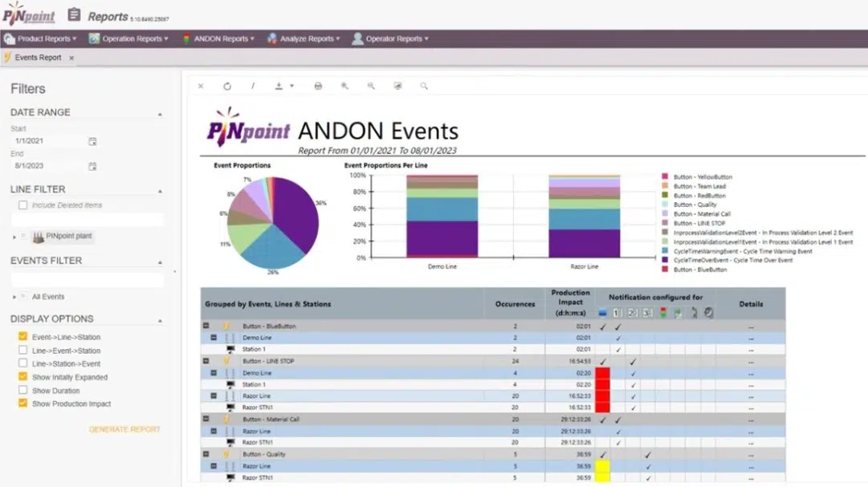Click the red cell in Razor Line LINE STOP row
The height and width of the screenshot is (487, 868).
[602, 396]
